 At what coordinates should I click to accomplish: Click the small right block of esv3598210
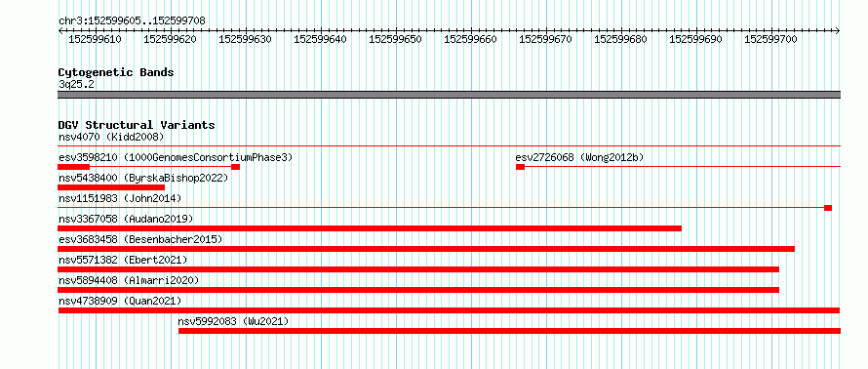coord(236,167)
